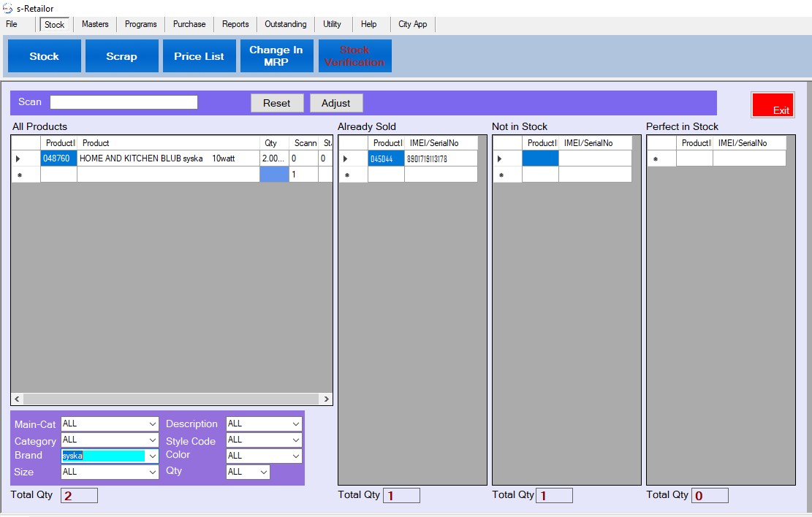
Task: Click the blue Stock toolbar button
Action: click(44, 56)
